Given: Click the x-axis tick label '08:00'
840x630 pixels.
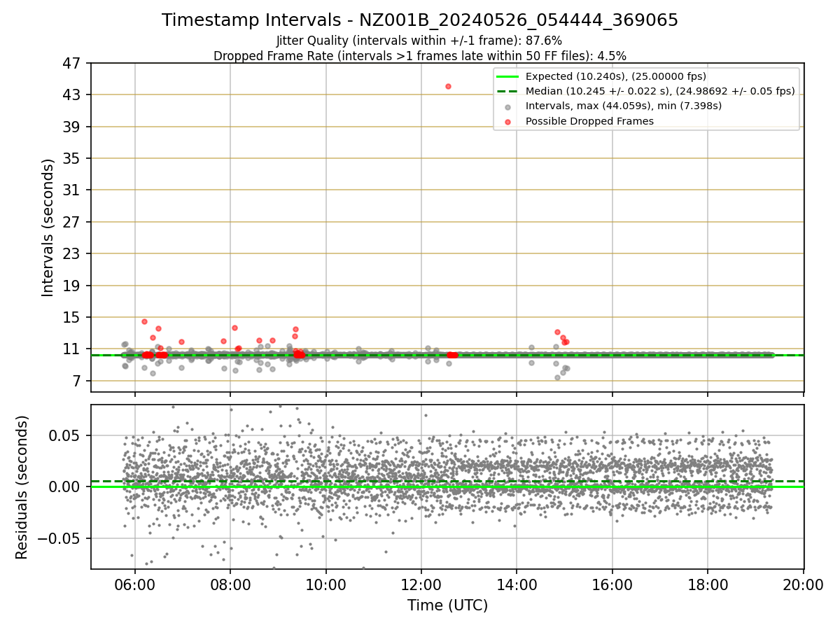Looking at the screenshot, I should click(230, 585).
